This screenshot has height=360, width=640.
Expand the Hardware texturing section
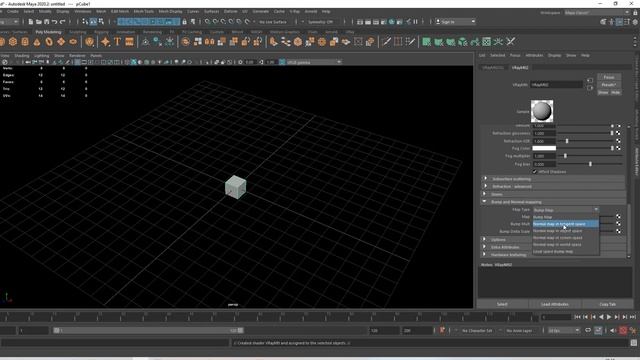[507, 255]
